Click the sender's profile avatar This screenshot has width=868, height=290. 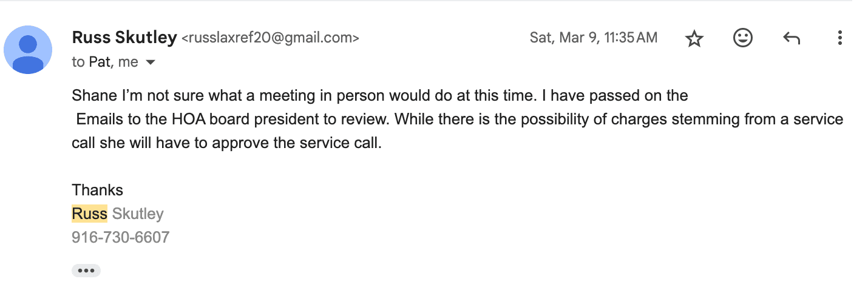pyautogui.click(x=28, y=50)
